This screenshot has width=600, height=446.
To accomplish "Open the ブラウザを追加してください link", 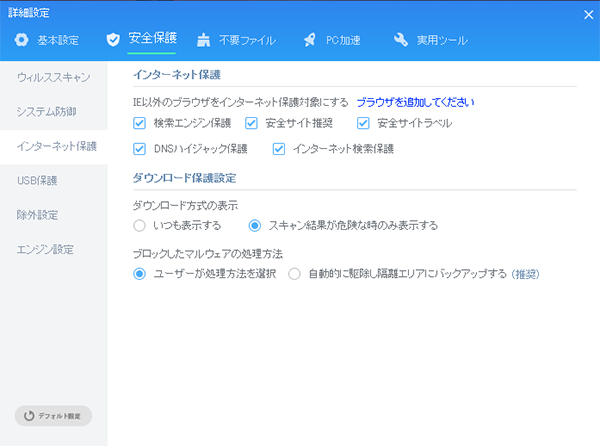I will tap(414, 102).
